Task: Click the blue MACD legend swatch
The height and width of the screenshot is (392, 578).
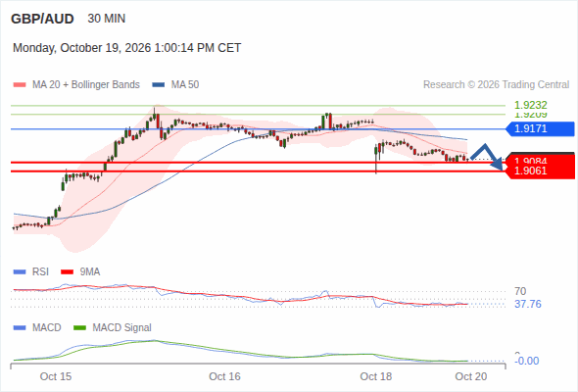Action: click(x=20, y=328)
